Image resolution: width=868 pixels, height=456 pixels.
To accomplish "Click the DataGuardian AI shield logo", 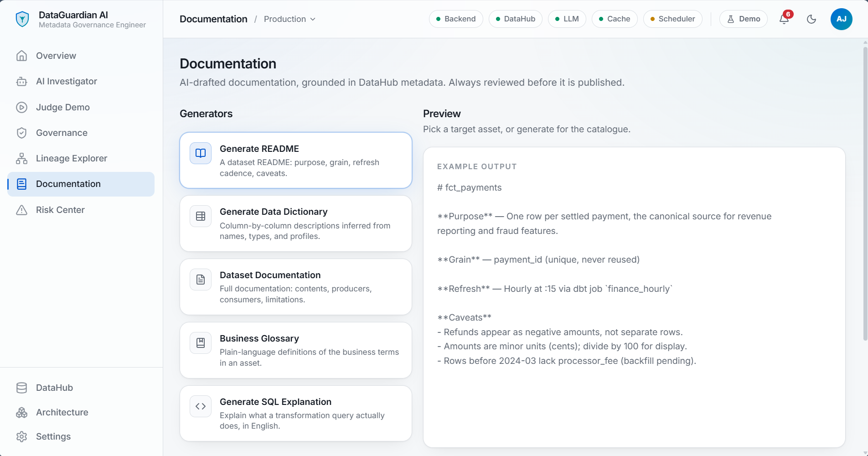I will click(x=22, y=19).
